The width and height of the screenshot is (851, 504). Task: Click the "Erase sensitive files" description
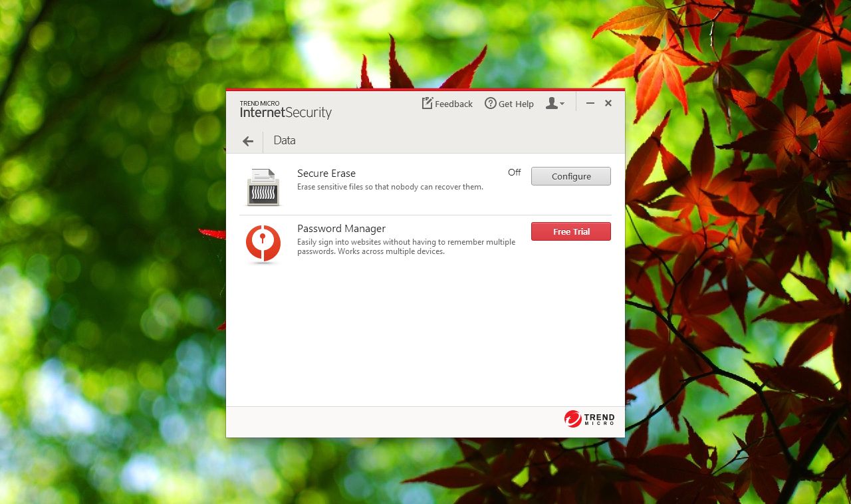point(390,187)
